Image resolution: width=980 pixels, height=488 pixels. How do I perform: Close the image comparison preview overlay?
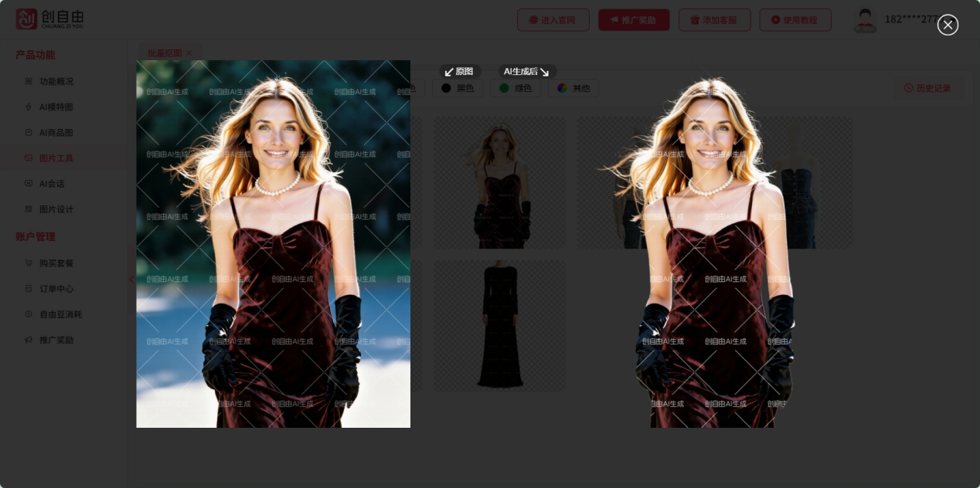(x=948, y=25)
